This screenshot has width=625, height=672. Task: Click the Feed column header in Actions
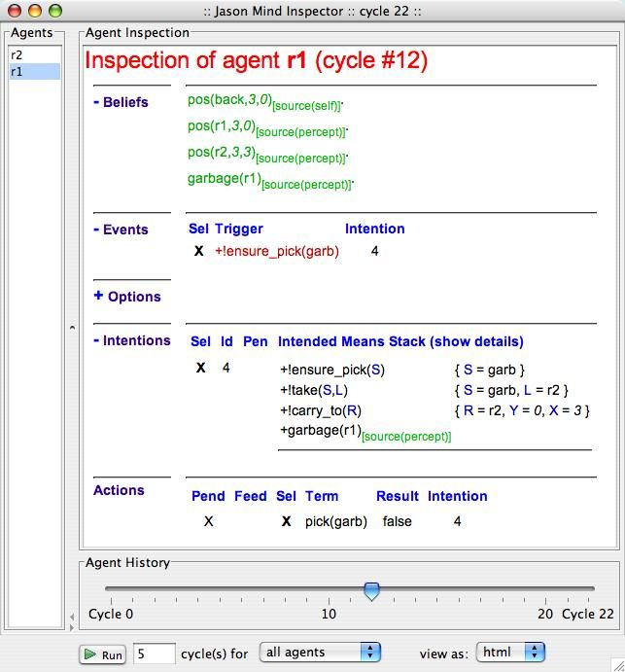pos(251,496)
